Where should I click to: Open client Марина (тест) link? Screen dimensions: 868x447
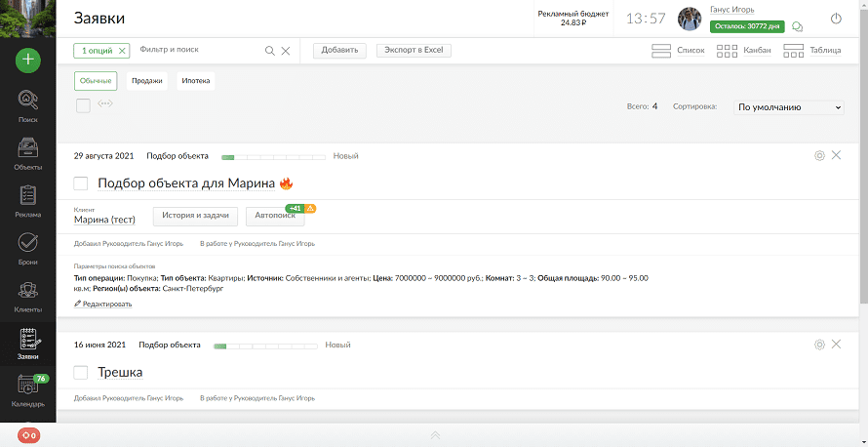tap(104, 220)
